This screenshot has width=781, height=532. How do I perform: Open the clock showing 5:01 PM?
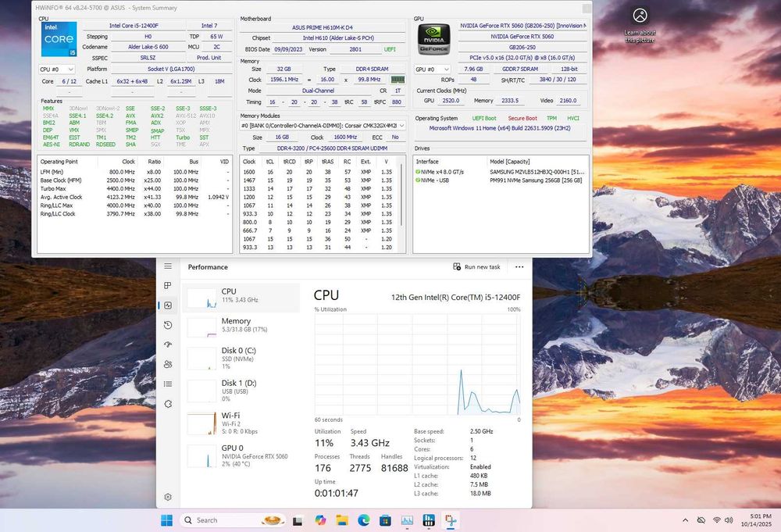756,520
